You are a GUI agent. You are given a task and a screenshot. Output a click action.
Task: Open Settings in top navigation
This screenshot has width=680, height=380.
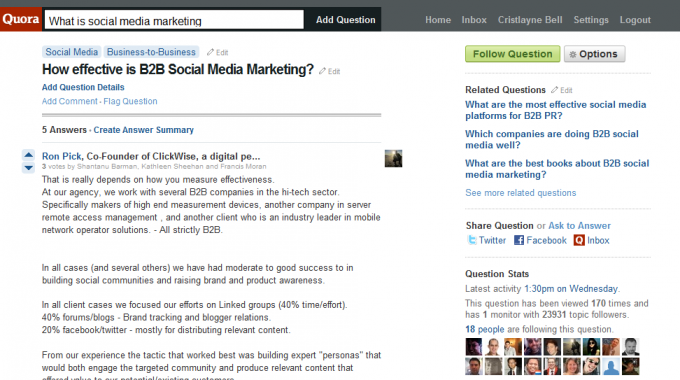pyautogui.click(x=591, y=20)
